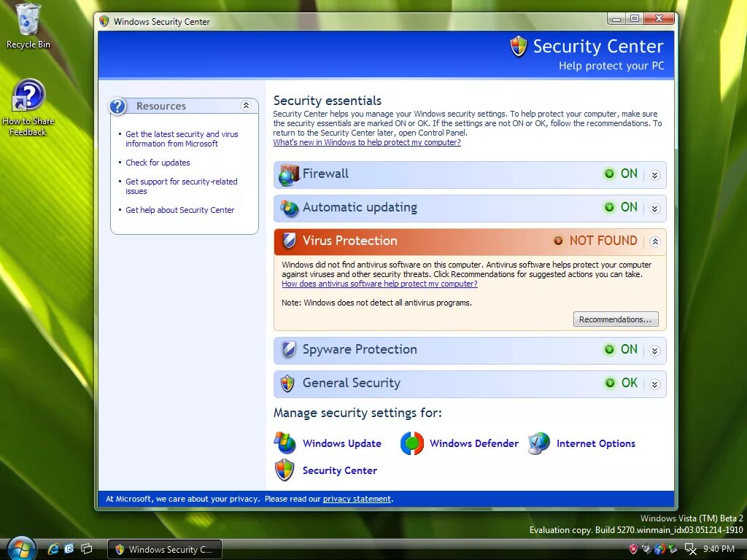This screenshot has height=560, width=747.
Task: Click the Switch between windows Quick Launch icon
Action: pyautogui.click(x=86, y=548)
